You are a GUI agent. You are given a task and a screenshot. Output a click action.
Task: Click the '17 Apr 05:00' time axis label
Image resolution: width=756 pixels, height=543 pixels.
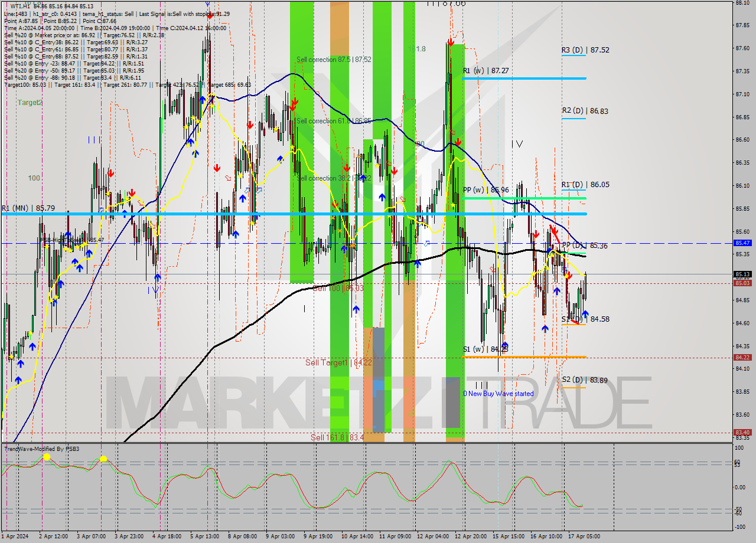coord(584,537)
